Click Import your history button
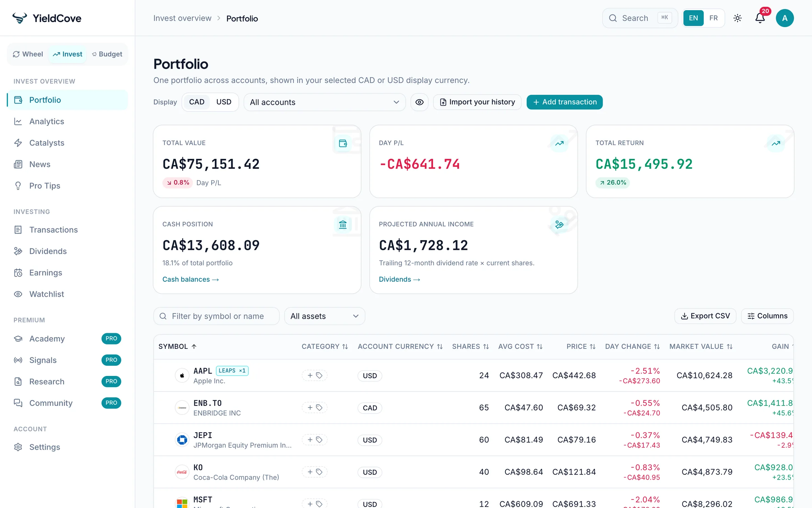The height and width of the screenshot is (508, 812). (477, 102)
